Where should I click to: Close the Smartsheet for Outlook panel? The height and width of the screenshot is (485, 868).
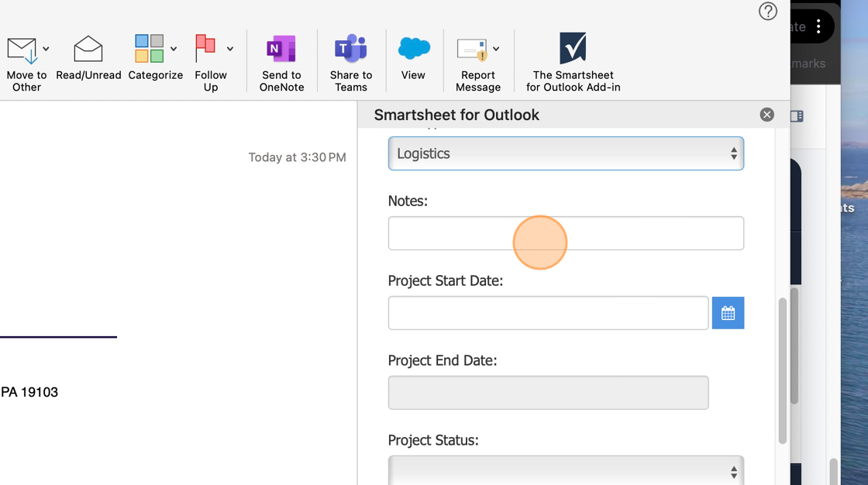click(x=766, y=115)
